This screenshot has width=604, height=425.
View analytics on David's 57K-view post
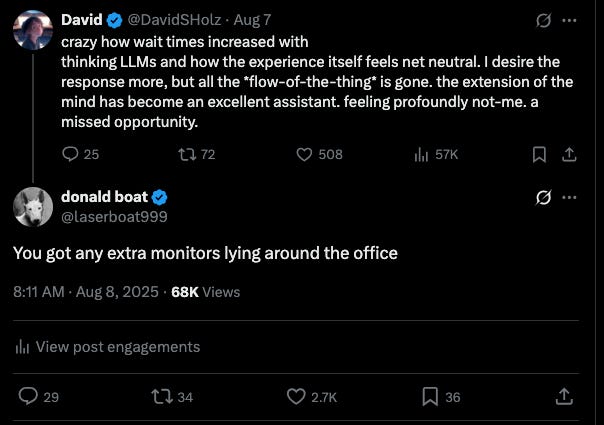(x=421, y=154)
